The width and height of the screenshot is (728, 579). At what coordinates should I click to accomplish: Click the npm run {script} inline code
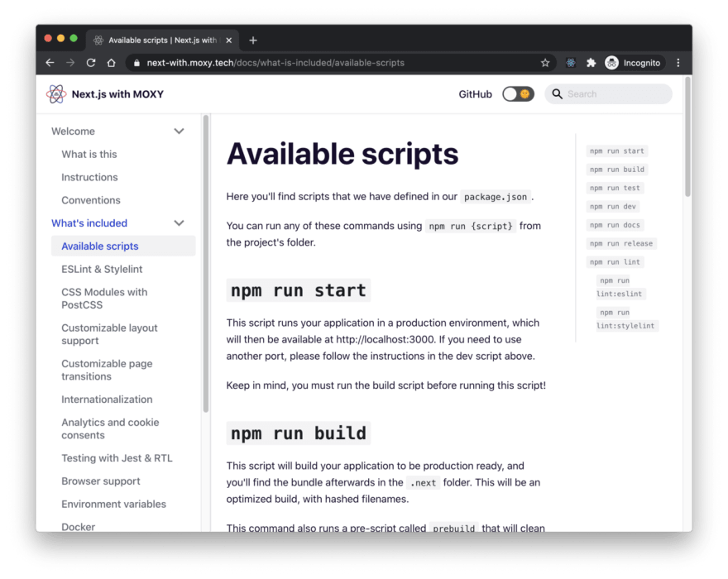[x=471, y=226]
